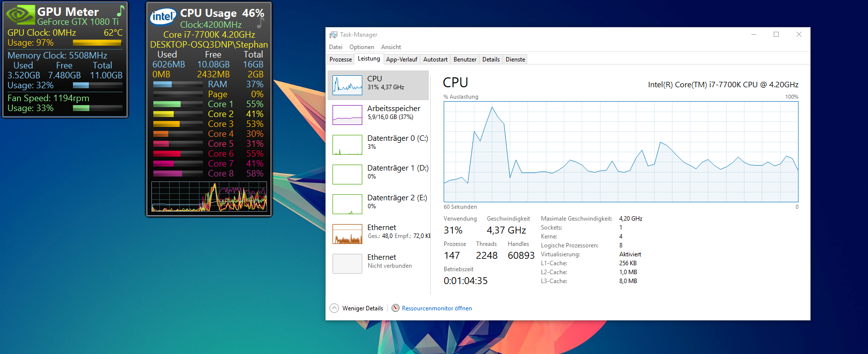This screenshot has height=354, width=868.
Task: Switch to the Autostart tab
Action: pyautogui.click(x=435, y=59)
